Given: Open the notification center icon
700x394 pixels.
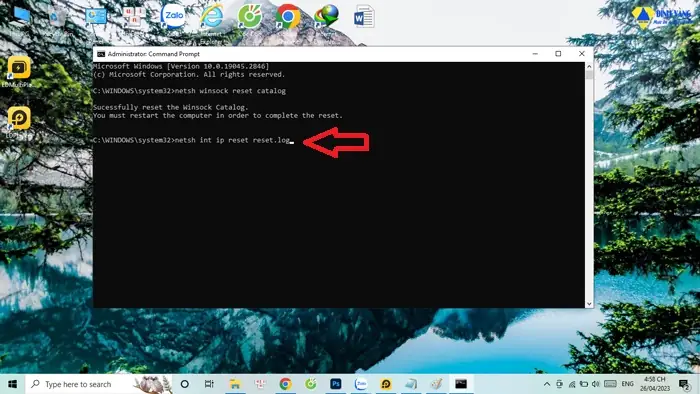Looking at the screenshot, I should pos(684,384).
